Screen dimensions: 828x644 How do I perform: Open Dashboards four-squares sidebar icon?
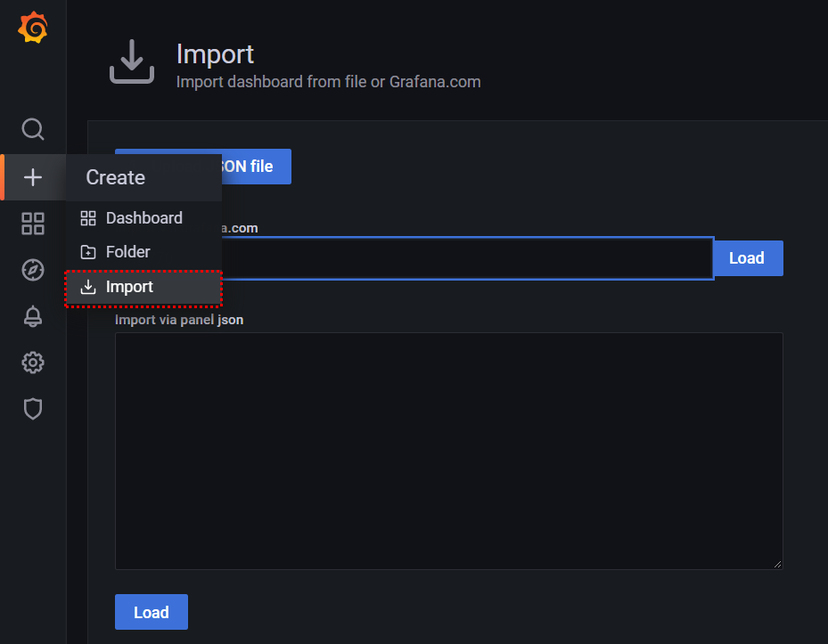pyautogui.click(x=33, y=224)
